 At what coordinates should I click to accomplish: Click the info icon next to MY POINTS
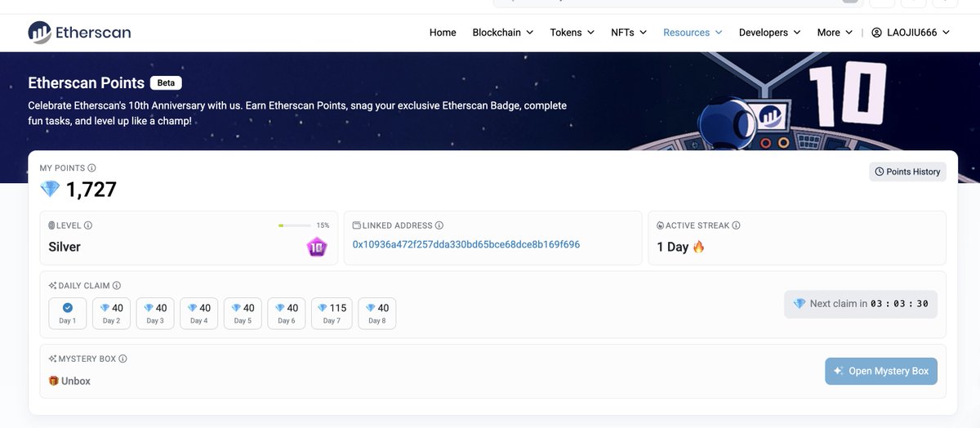(x=91, y=168)
